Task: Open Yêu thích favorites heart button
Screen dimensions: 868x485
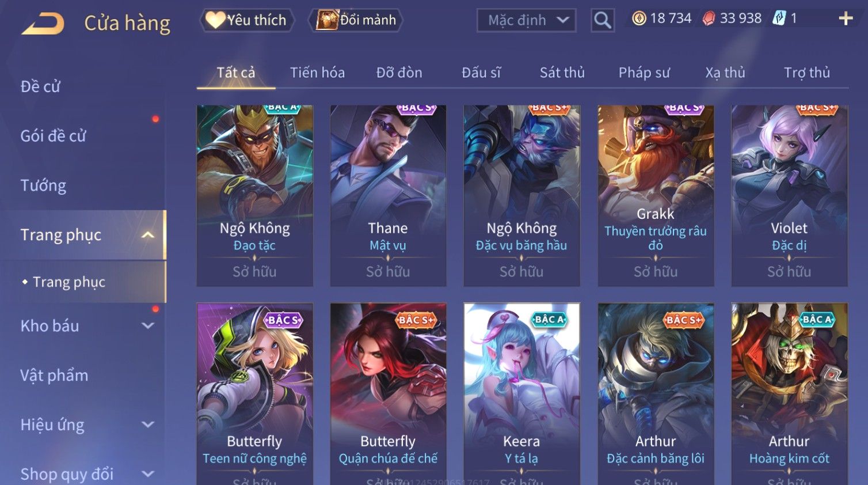Action: coord(248,20)
